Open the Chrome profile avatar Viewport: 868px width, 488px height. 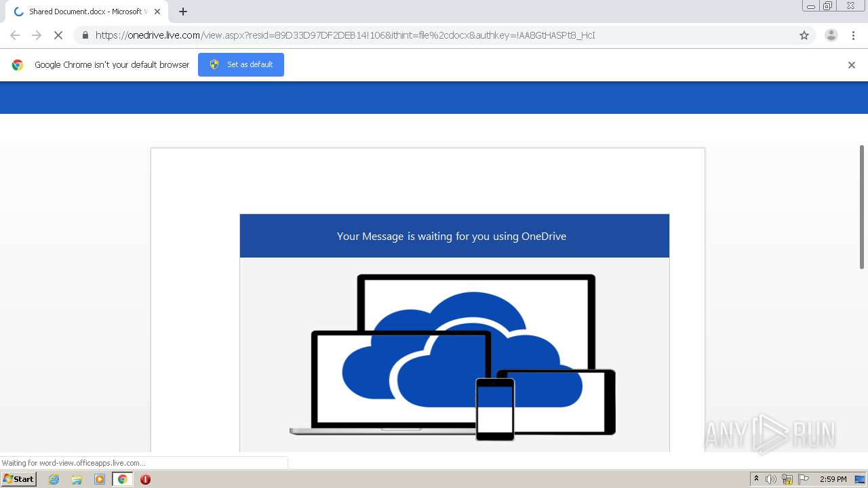831,35
